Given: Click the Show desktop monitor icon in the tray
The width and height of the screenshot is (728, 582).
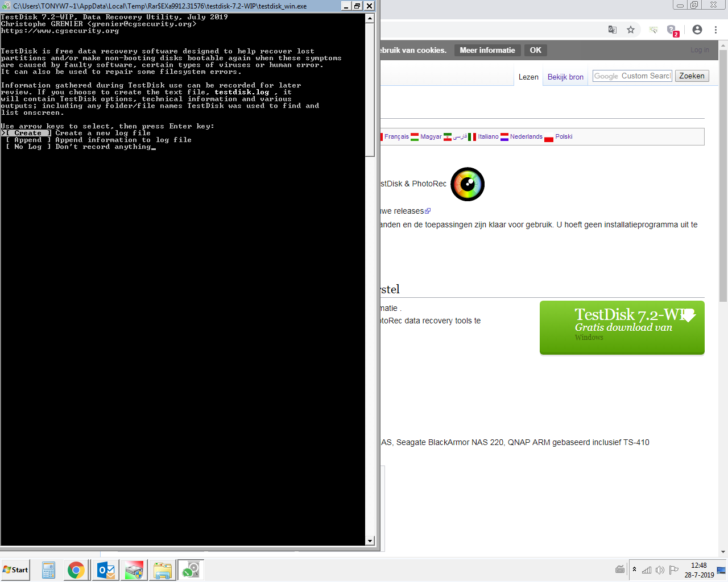Looking at the screenshot, I should point(721,570).
